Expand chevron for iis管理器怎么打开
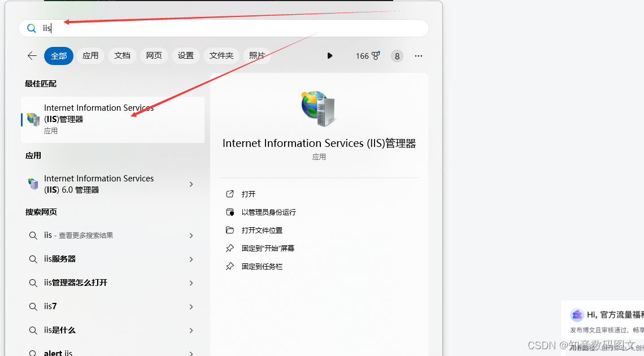The height and width of the screenshot is (356, 644). tap(192, 283)
